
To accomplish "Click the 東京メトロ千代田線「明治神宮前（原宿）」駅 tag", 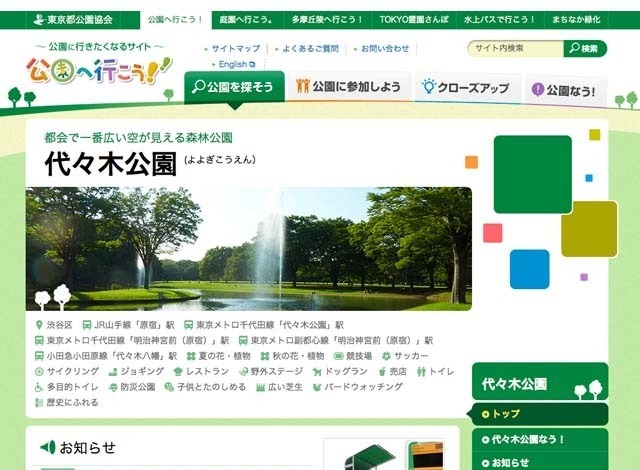I will [132, 340].
